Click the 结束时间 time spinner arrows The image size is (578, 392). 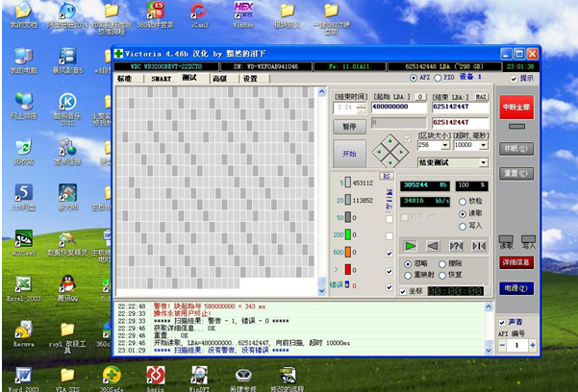[x=362, y=108]
